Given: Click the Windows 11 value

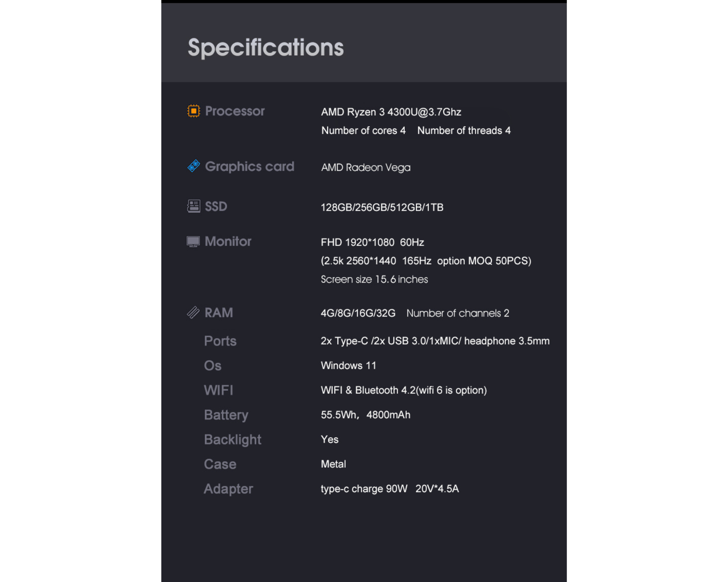Looking at the screenshot, I should (x=349, y=365).
